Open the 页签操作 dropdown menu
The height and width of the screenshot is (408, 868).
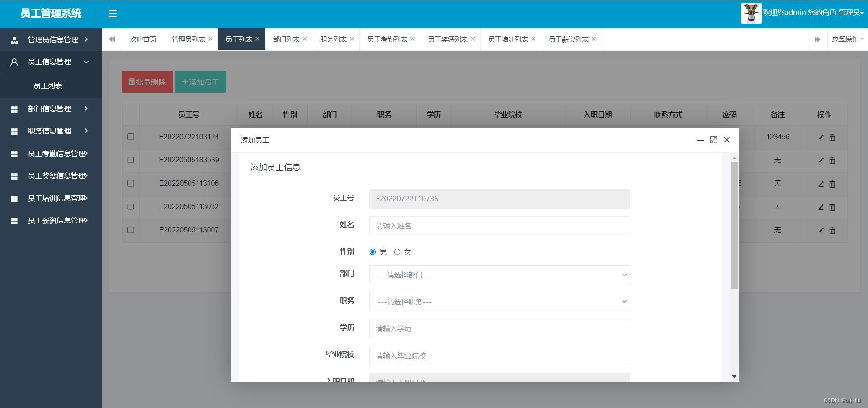(847, 39)
